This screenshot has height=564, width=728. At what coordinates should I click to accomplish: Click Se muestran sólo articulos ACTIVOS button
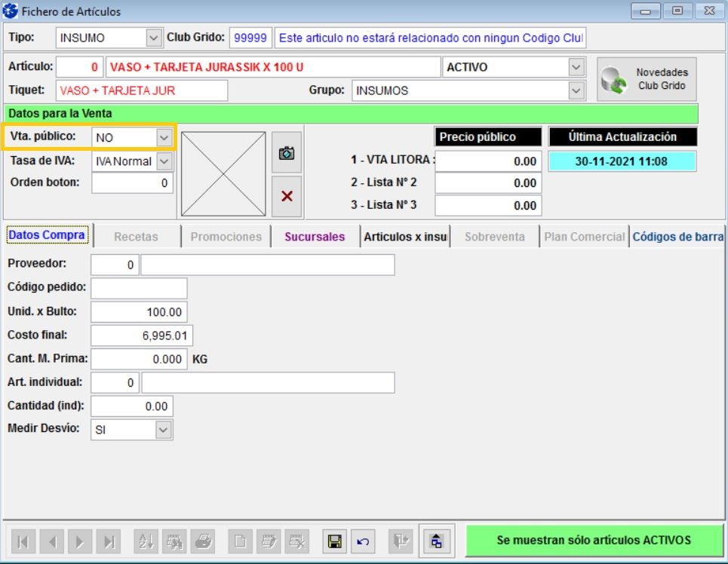(x=594, y=541)
